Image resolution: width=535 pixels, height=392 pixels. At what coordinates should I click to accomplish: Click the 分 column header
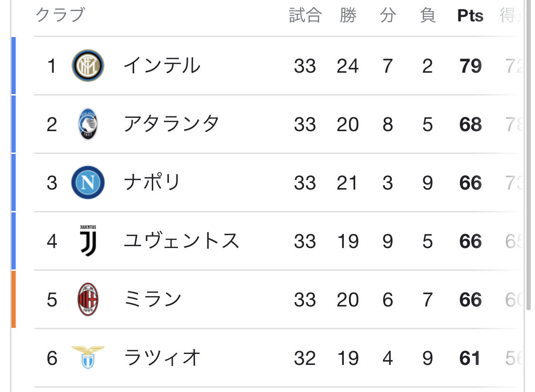click(x=388, y=15)
